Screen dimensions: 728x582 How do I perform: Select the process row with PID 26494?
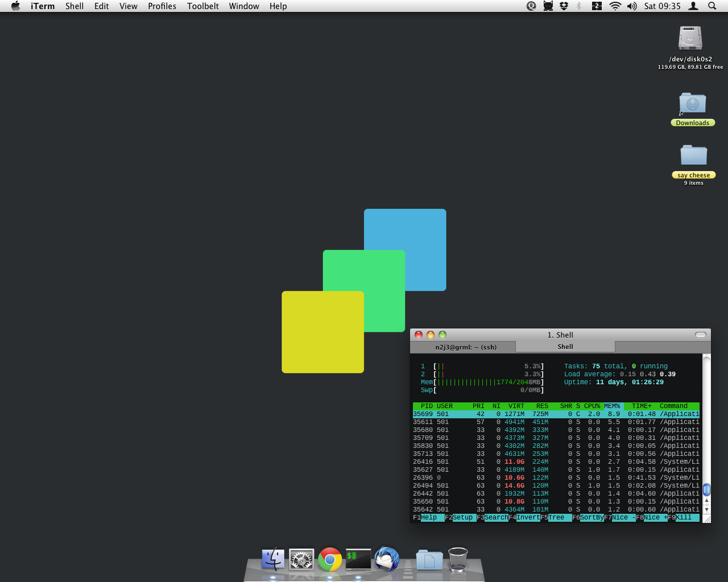[556, 485]
